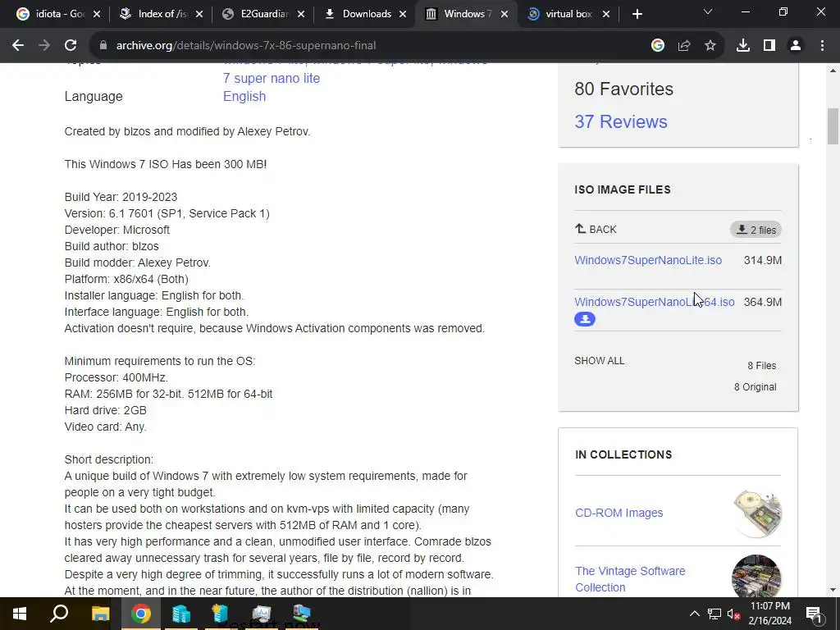Click Chrome icon on taskbar
The width and height of the screenshot is (840, 630).
click(141, 614)
